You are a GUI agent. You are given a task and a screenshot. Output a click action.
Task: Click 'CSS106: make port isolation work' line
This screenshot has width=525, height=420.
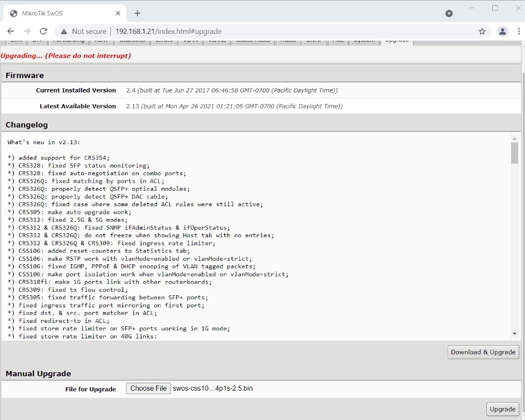(148, 274)
